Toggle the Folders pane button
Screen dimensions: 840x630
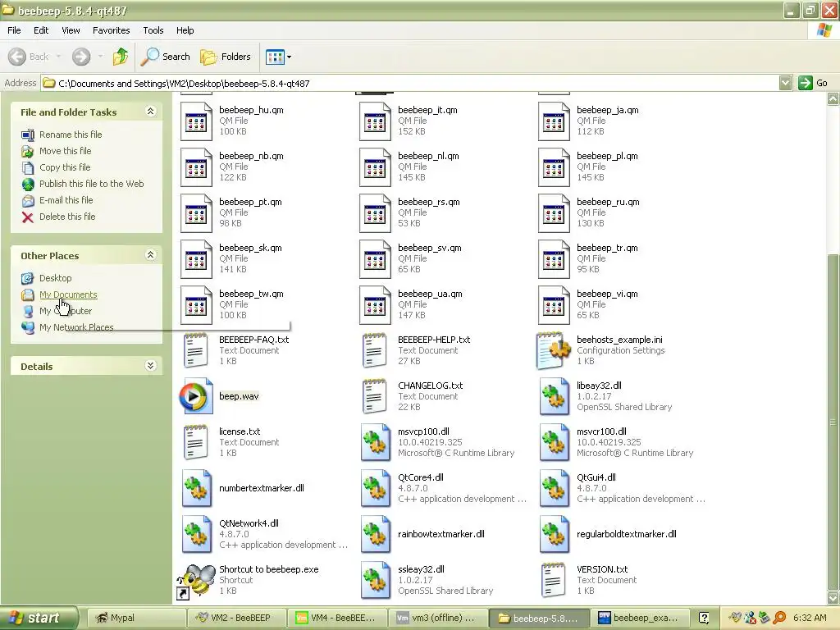coord(226,57)
